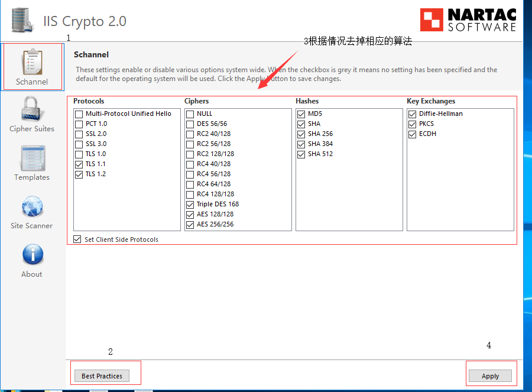
Task: Click the Nartac Software logo
Action: (x=468, y=20)
